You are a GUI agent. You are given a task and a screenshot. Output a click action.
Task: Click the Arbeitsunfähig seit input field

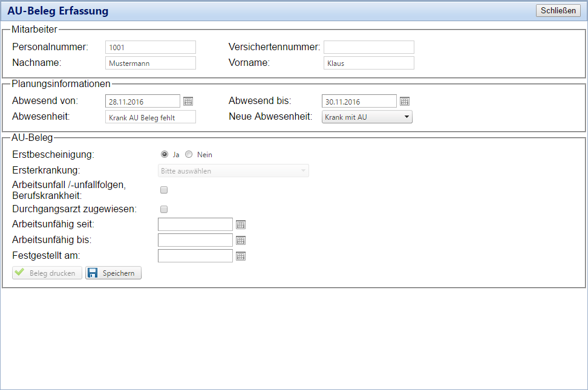pyautogui.click(x=195, y=224)
